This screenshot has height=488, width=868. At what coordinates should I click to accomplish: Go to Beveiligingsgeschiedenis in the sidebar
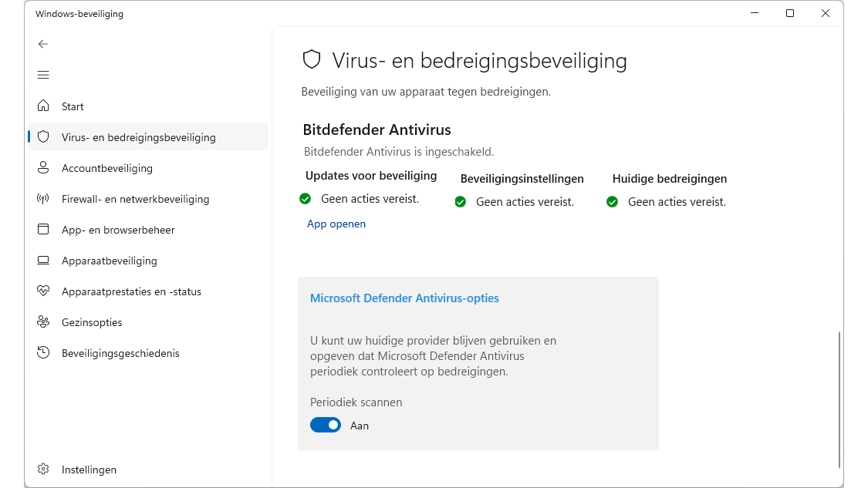click(120, 353)
